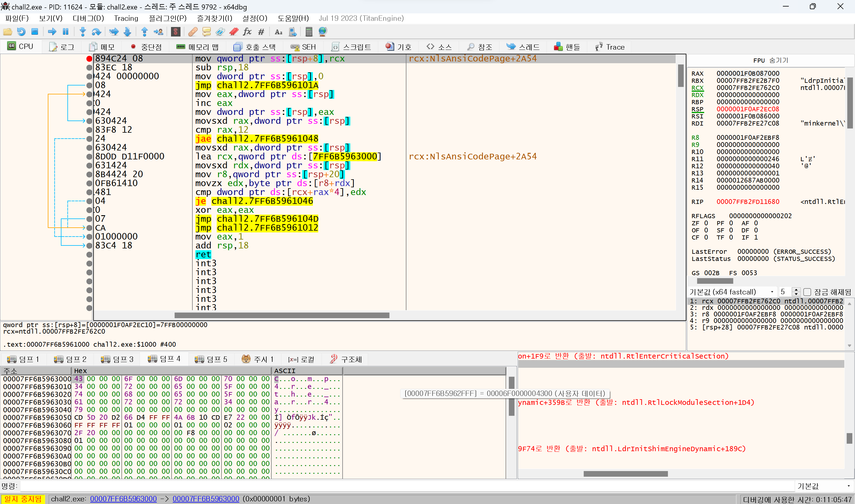Screen dimensions: 855x504
Task: Set a breakpoint on the sub rsp,18 line
Action: point(89,67)
